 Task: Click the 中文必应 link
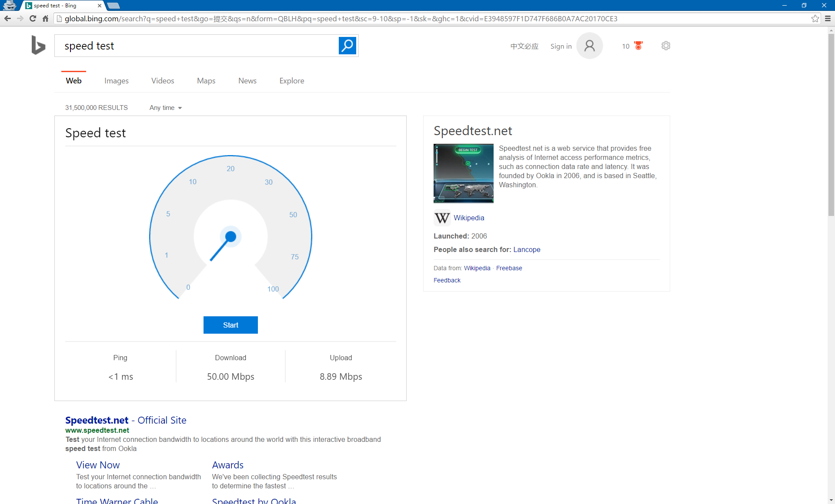(524, 46)
